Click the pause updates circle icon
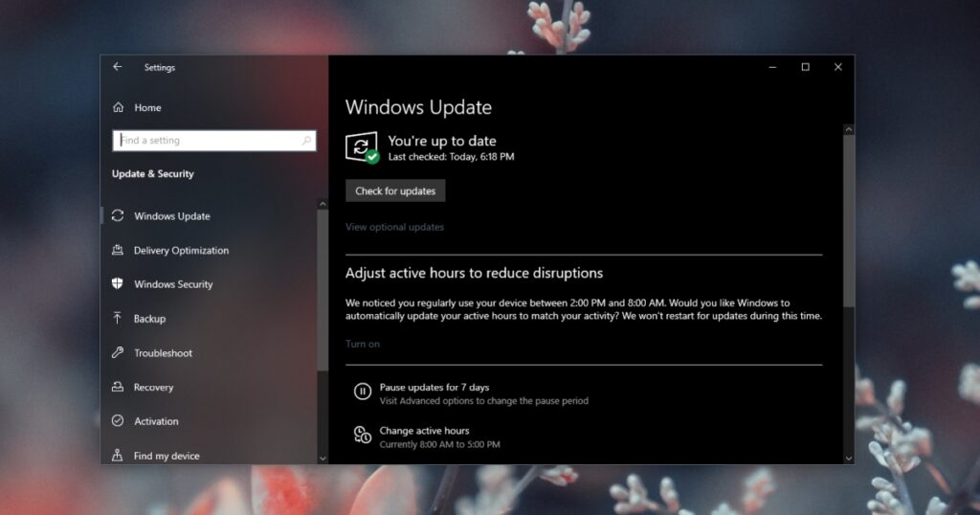This screenshot has height=515, width=980. click(x=363, y=392)
